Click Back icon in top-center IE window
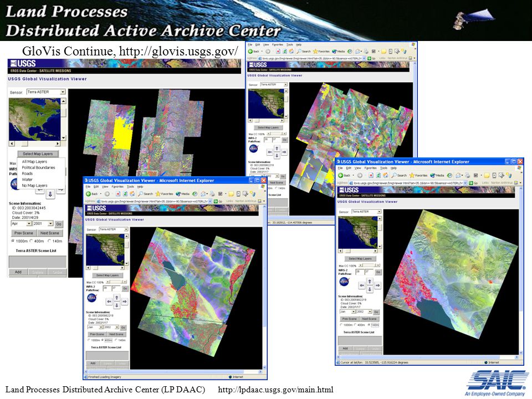The image size is (532, 399). click(x=250, y=52)
